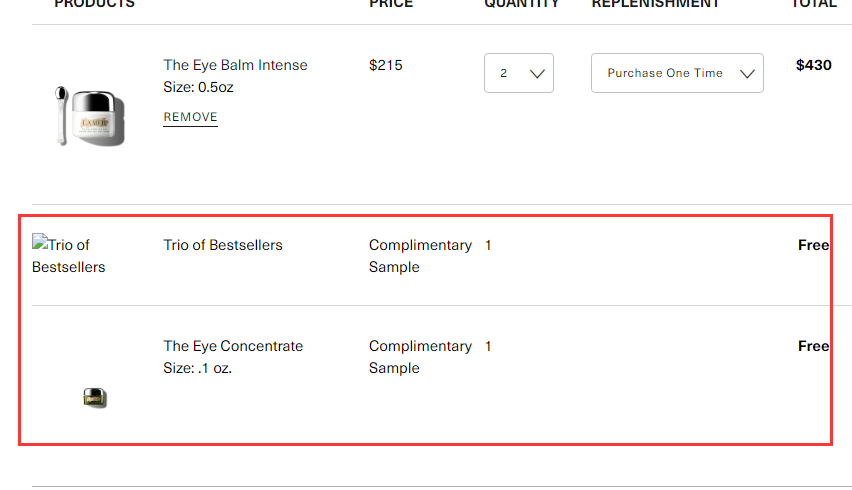Click the Size: .1 oz. text

pyautogui.click(x=198, y=368)
